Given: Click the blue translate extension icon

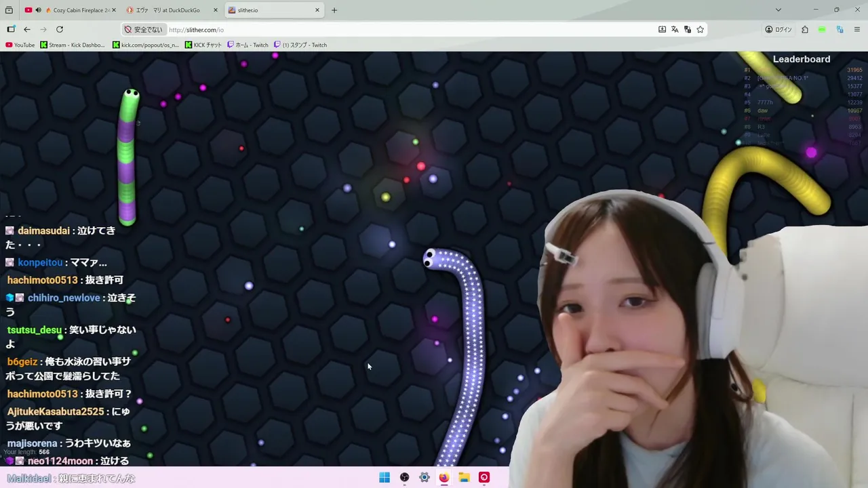Looking at the screenshot, I should 840,30.
